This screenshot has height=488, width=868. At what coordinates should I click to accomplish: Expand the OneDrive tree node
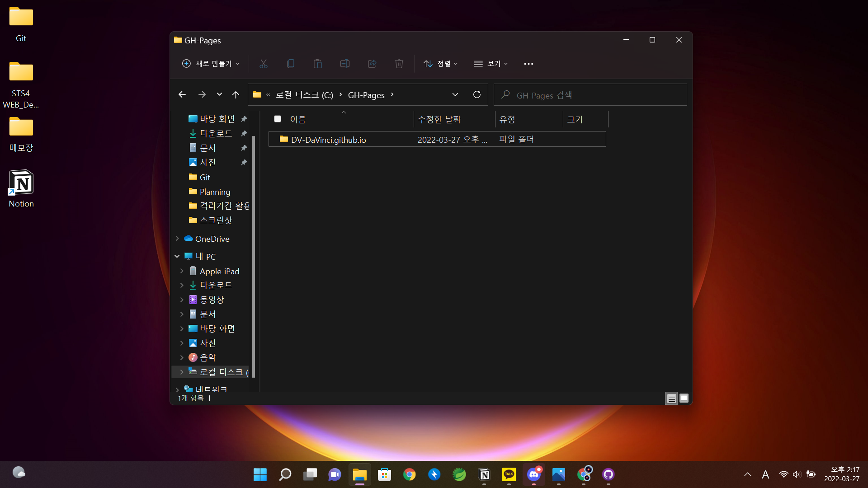177,239
